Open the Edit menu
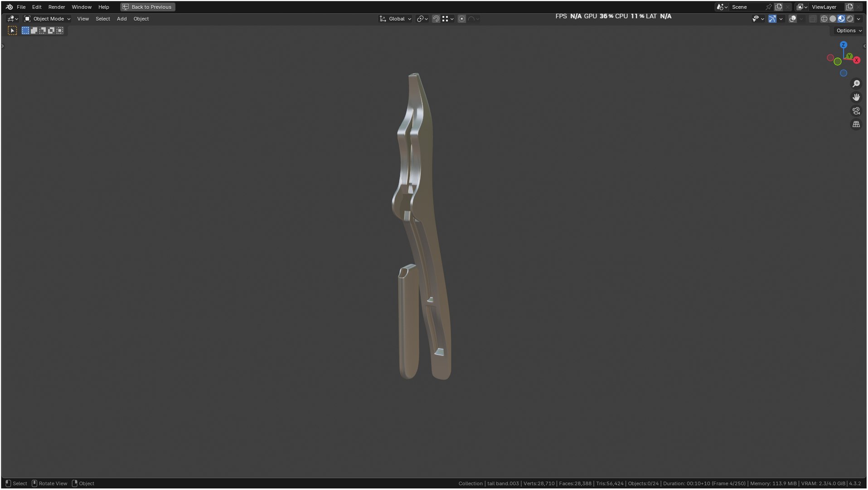 pos(37,7)
